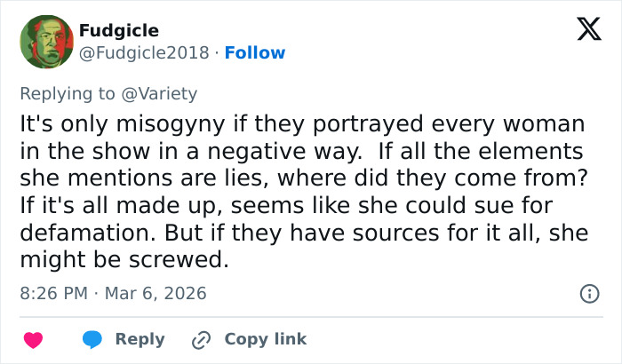Open the circled info icon
Screen dimensions: 622x364
click(588, 293)
